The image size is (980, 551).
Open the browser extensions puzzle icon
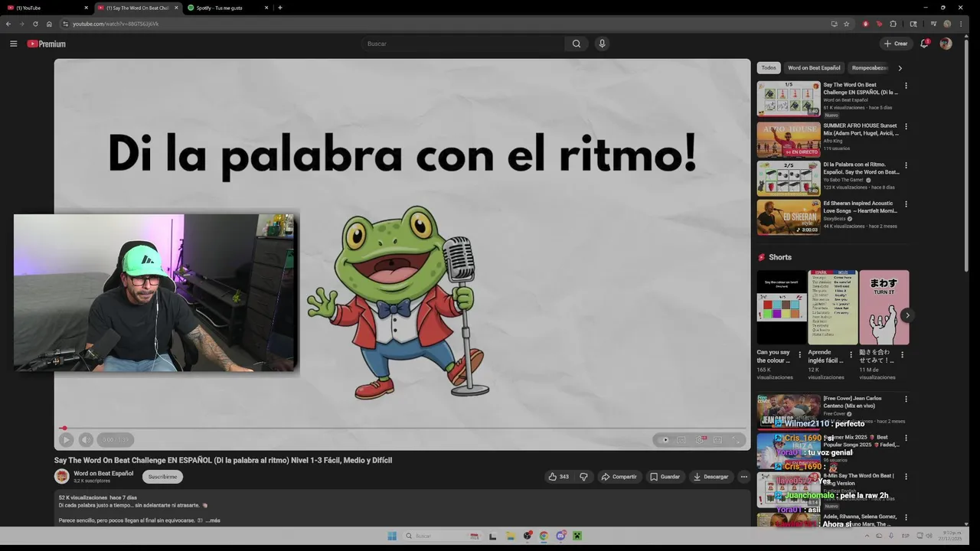[x=893, y=24]
